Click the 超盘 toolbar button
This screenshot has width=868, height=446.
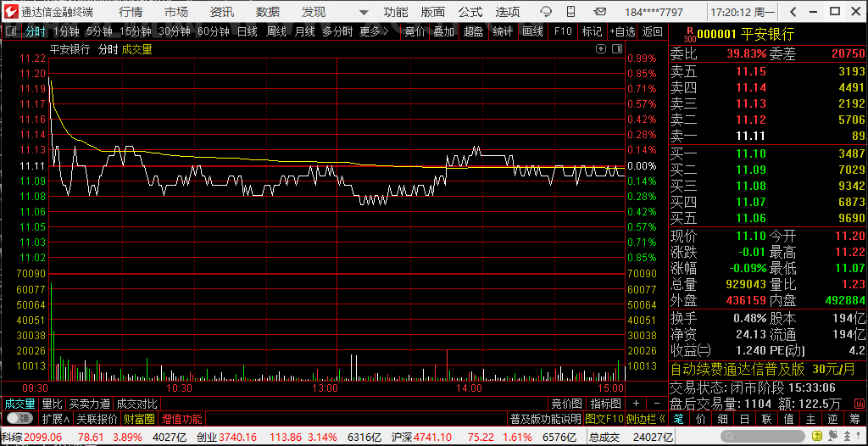click(473, 31)
